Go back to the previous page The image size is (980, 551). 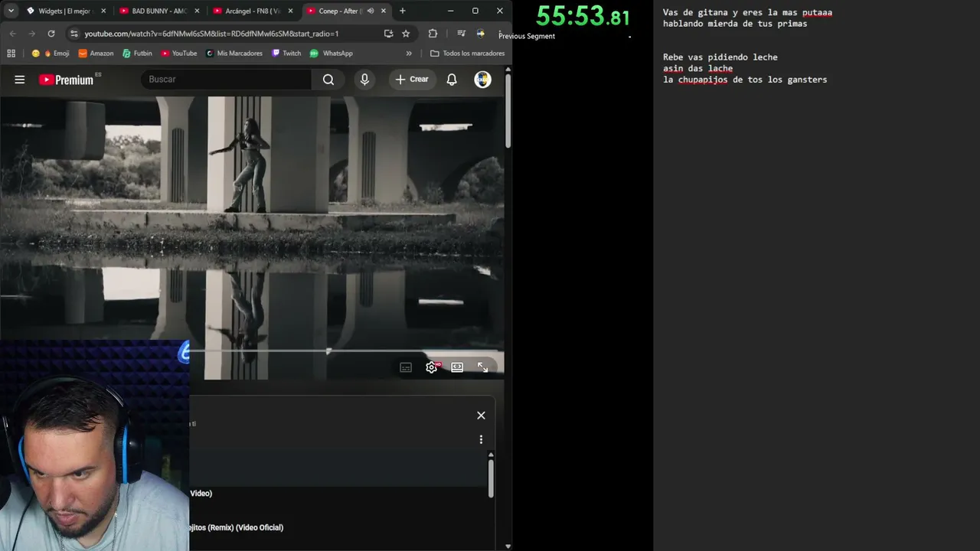point(12,34)
